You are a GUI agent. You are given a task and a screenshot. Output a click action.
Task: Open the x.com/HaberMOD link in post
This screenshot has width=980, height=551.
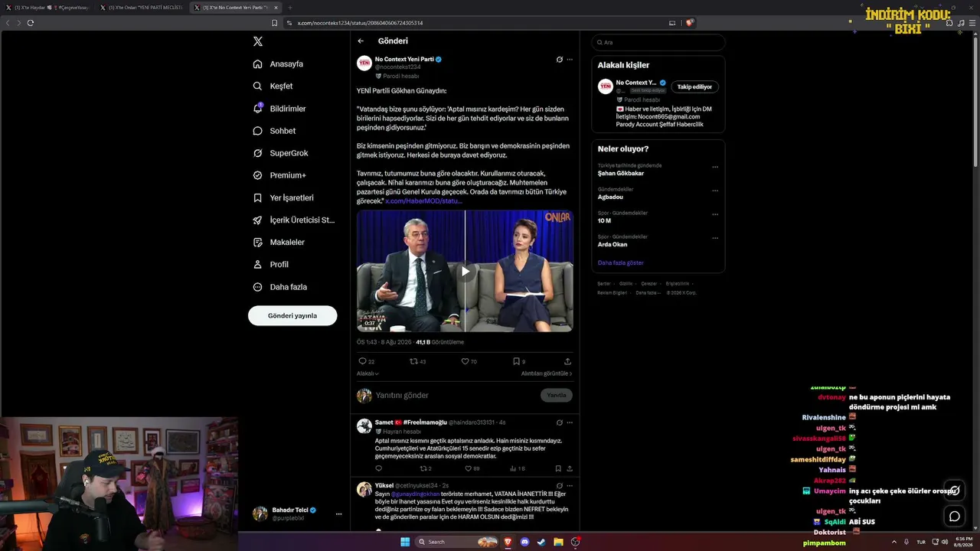coord(423,201)
